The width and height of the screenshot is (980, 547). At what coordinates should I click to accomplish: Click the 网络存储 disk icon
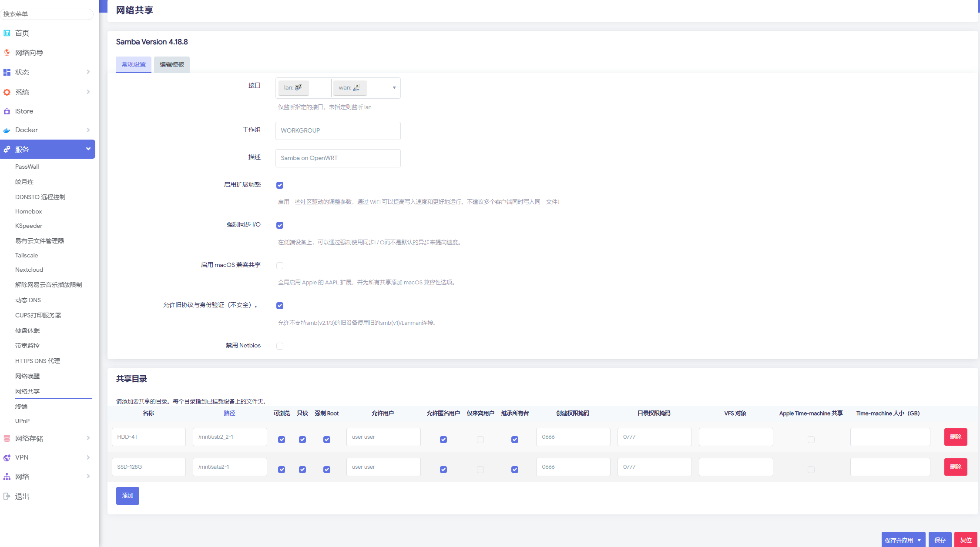click(x=7, y=438)
